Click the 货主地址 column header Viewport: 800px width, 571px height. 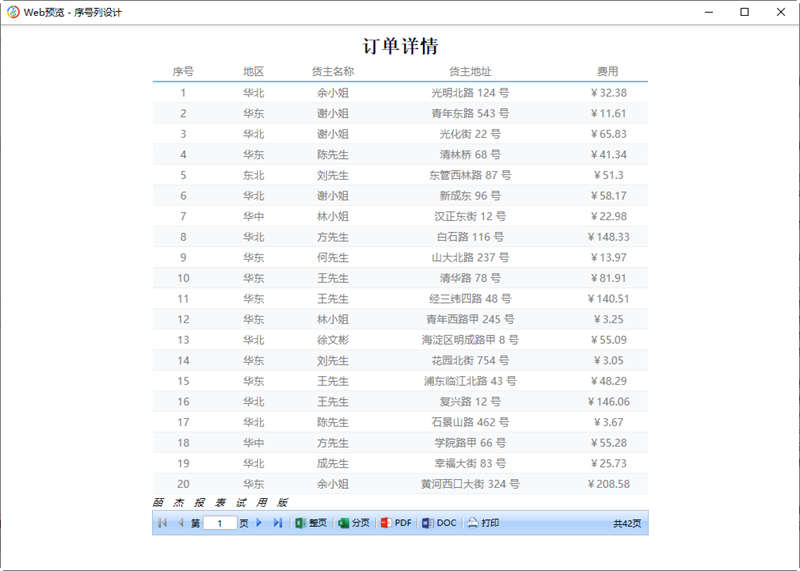point(470,71)
